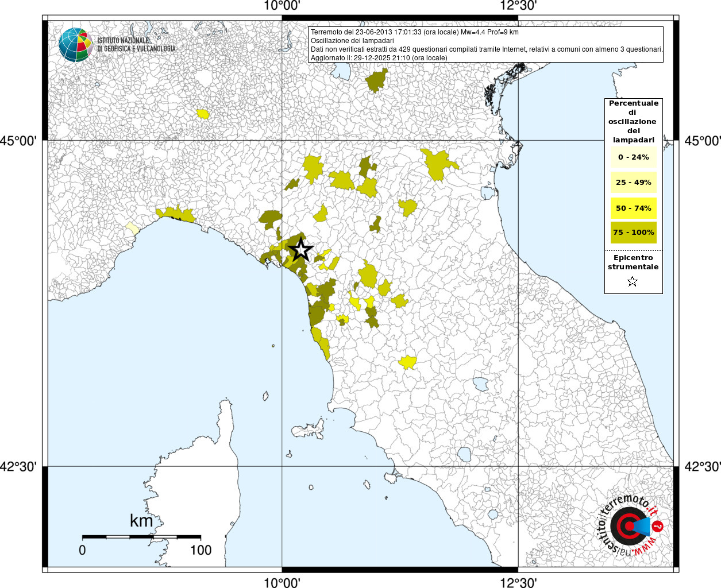Click the black star epicenter marker on map
Image resolution: width=721 pixels, height=588 pixels.
point(300,250)
